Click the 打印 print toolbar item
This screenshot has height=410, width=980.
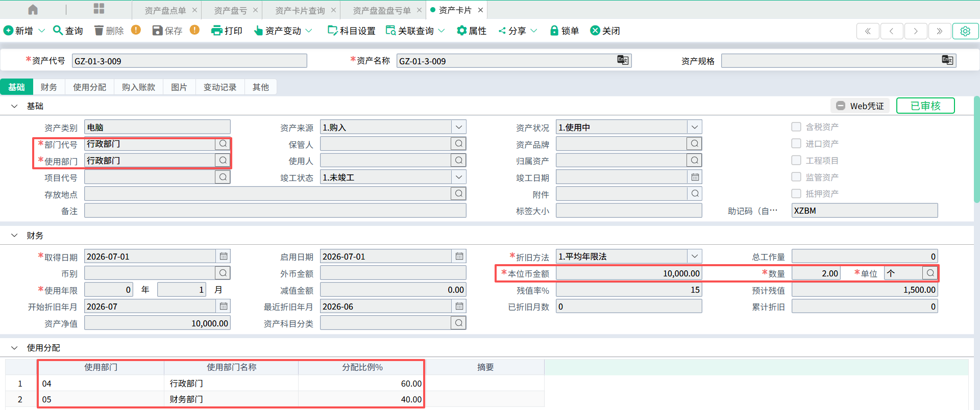[x=227, y=31]
